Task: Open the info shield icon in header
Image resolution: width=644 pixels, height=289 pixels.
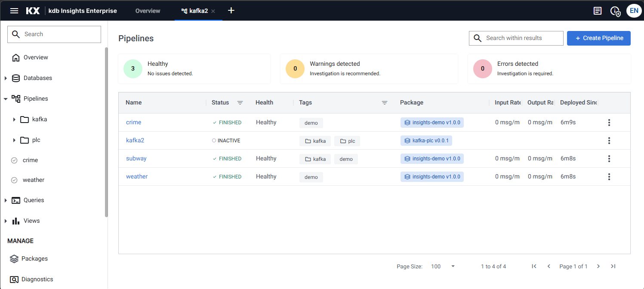Action: click(x=616, y=11)
